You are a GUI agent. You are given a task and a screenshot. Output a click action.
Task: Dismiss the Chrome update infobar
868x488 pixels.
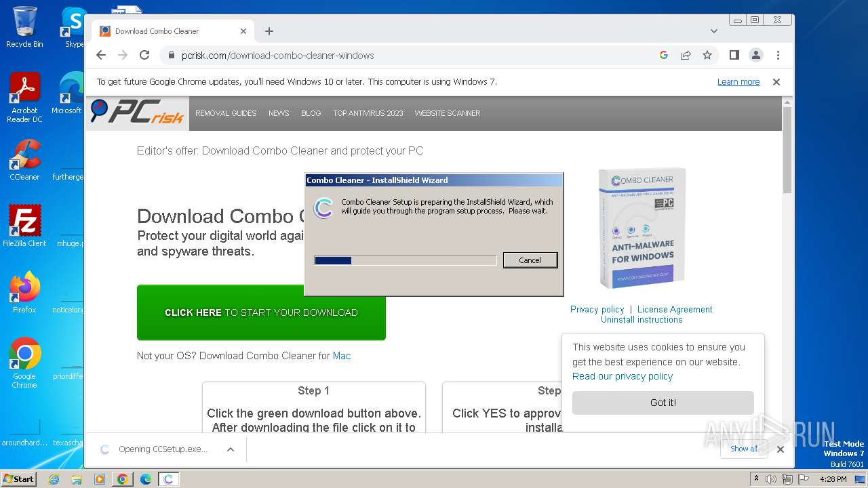click(x=776, y=82)
